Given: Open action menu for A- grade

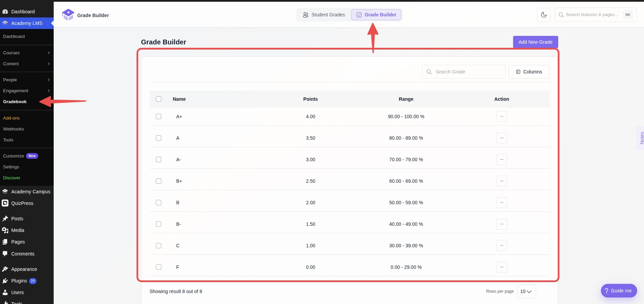Looking at the screenshot, I should click(501, 160).
